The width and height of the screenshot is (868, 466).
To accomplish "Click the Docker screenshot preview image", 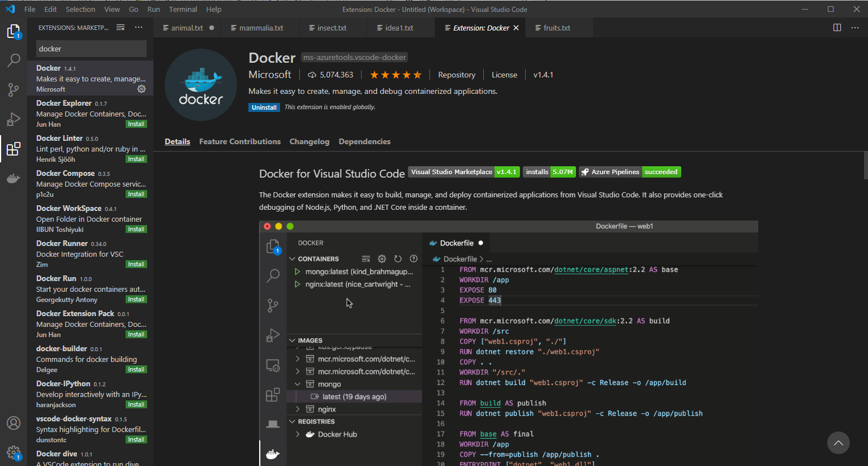I will (509, 343).
